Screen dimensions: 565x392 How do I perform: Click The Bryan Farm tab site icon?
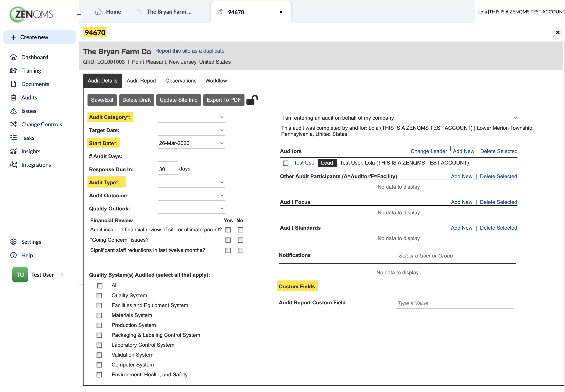point(138,11)
